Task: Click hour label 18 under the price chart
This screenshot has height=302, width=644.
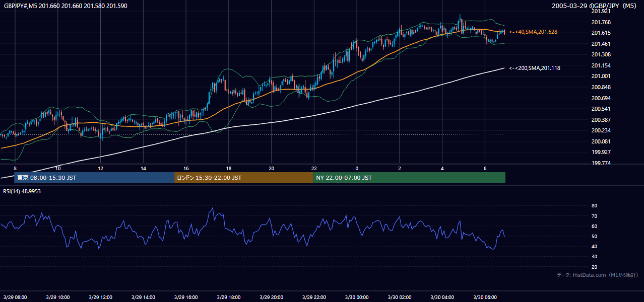Action: click(229, 168)
